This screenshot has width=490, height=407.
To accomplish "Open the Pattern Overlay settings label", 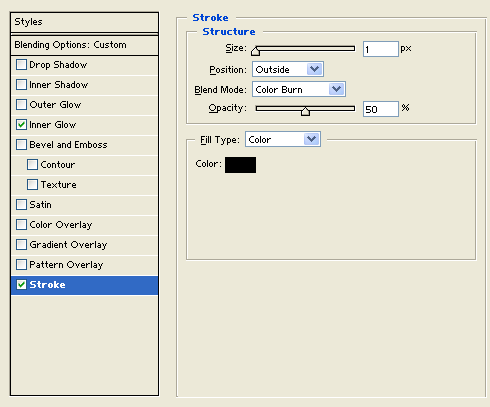I will coord(66,265).
